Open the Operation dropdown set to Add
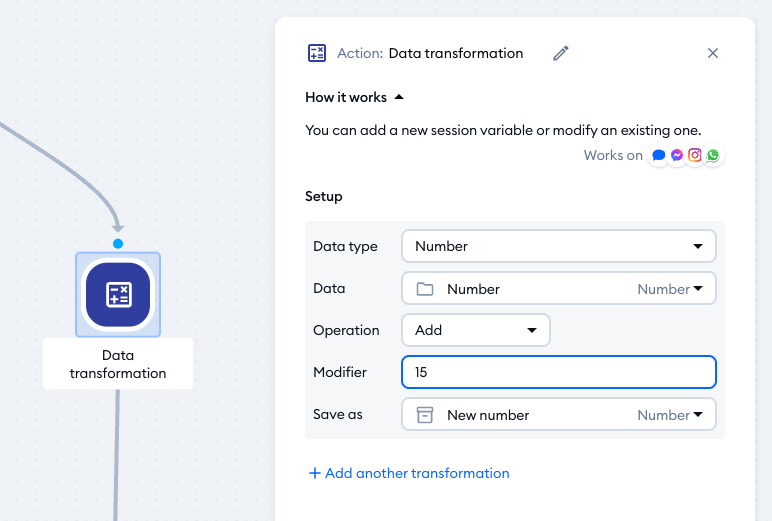Screen dimensions: 772x521 475,330
